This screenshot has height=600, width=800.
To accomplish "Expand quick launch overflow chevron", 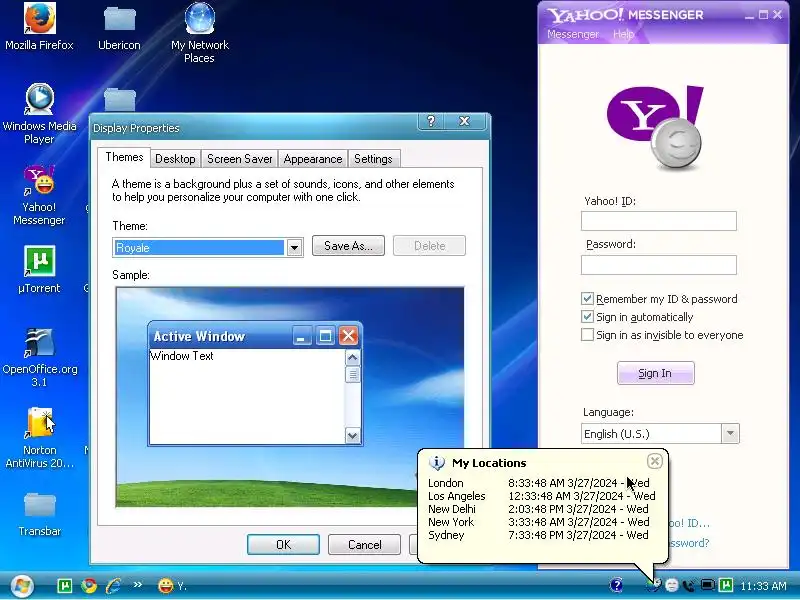I will tap(138, 585).
